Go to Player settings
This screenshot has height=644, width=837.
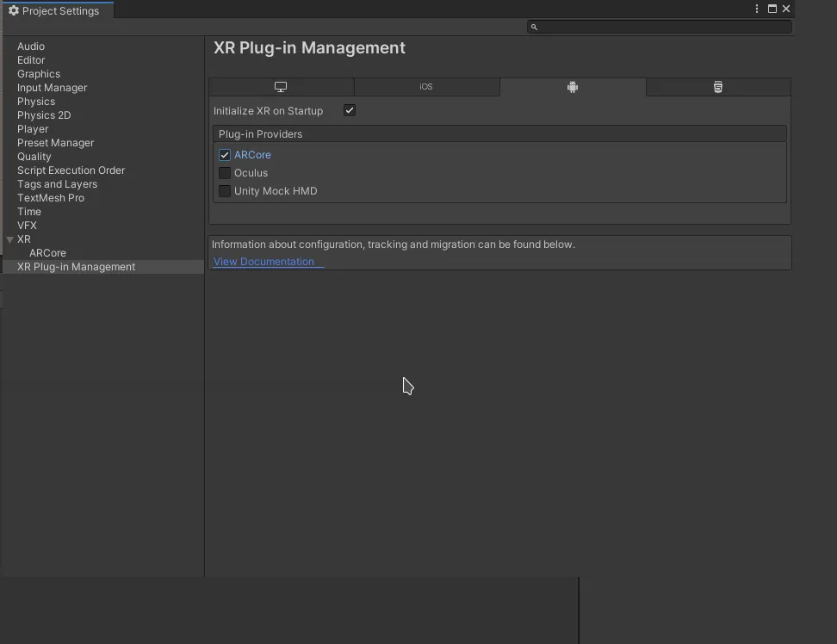(x=33, y=129)
